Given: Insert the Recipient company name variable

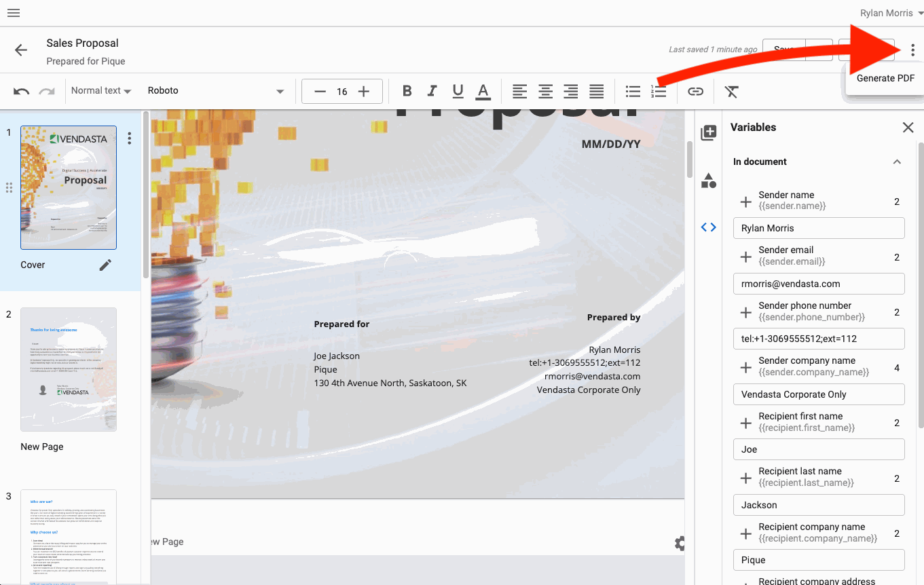Looking at the screenshot, I should coord(745,533).
